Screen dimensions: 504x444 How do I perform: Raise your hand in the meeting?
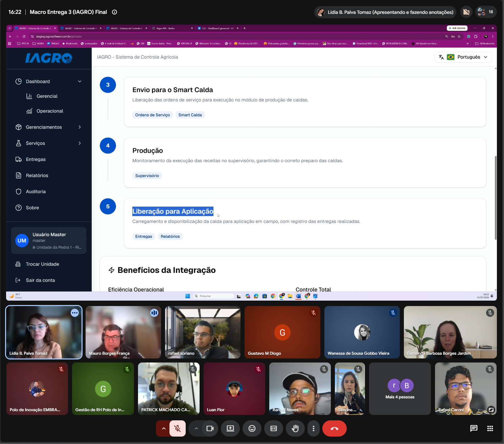tap(295, 428)
